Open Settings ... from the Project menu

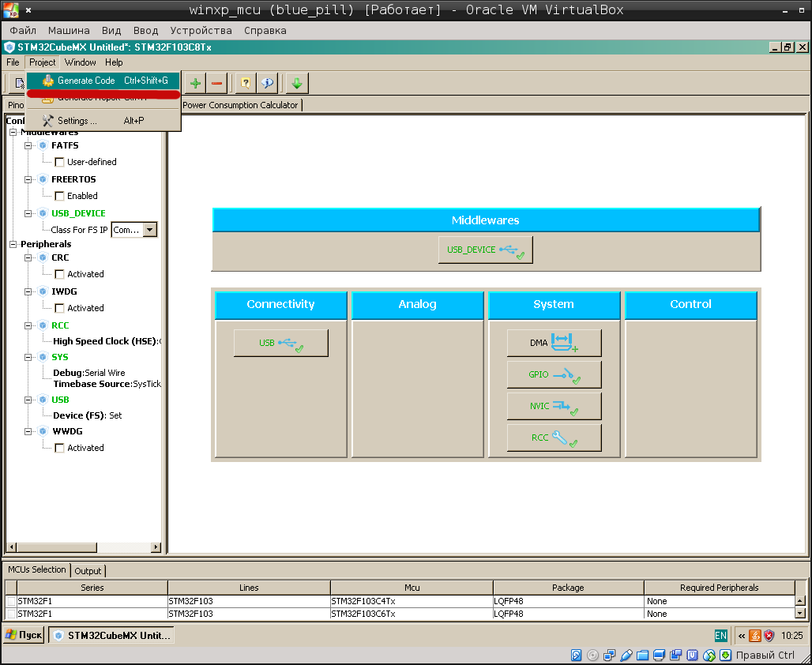103,121
